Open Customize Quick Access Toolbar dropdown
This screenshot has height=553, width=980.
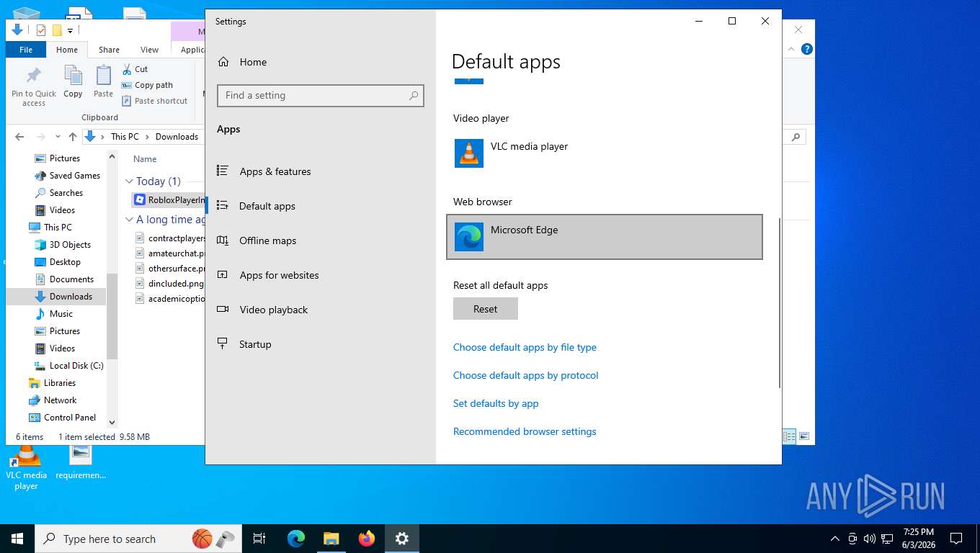tap(71, 30)
